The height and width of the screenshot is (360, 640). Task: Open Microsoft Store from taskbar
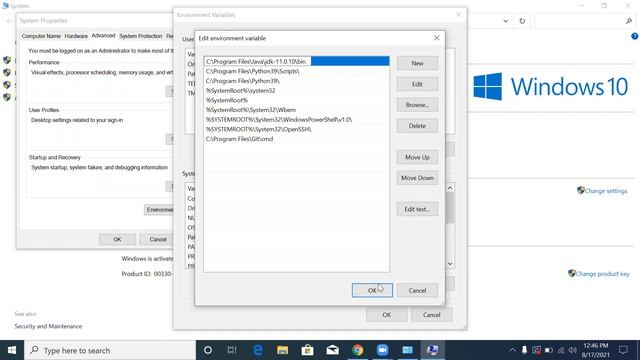(x=307, y=350)
